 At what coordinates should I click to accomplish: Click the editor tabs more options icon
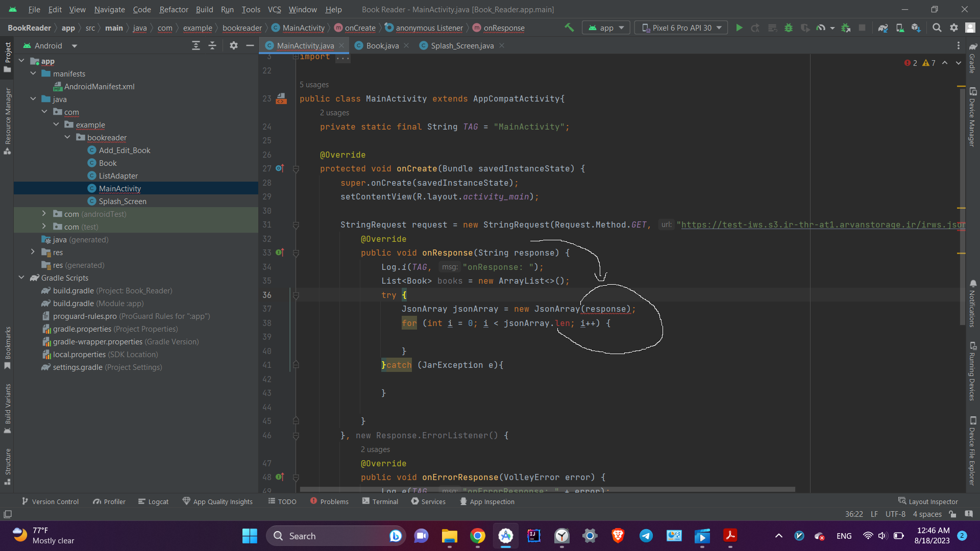[958, 45]
